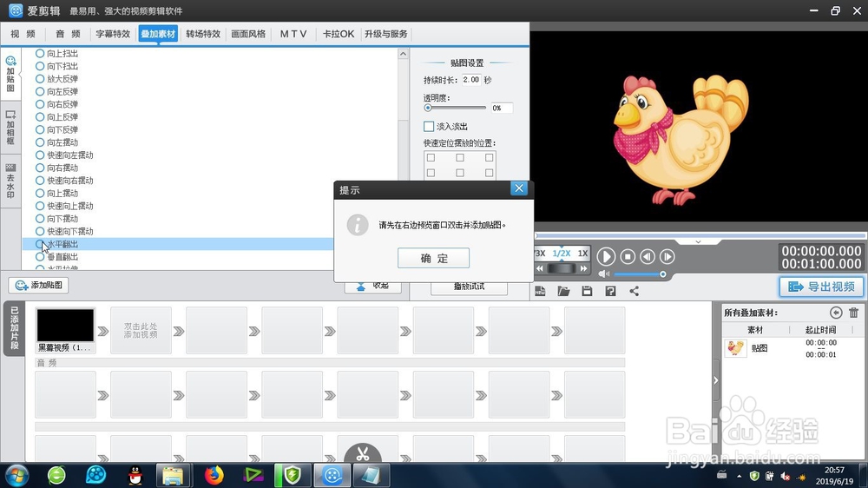Open QQ penguin from the taskbar
868x488 pixels.
point(135,475)
